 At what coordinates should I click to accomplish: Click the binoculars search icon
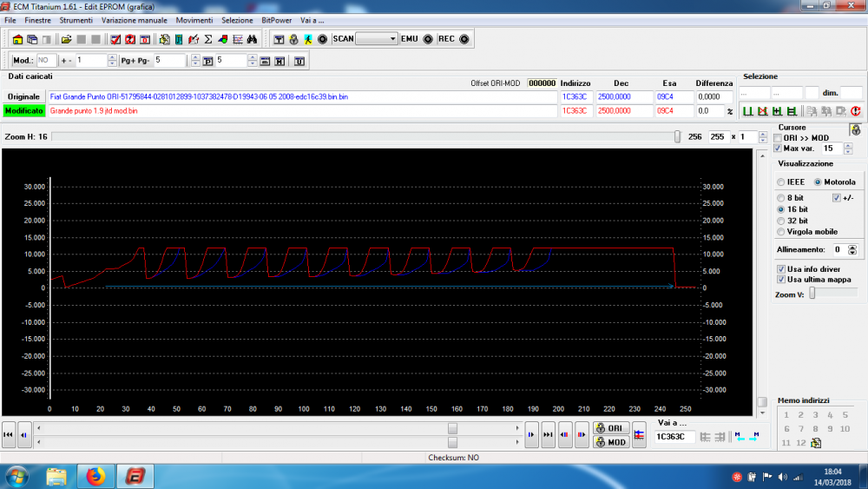[251, 39]
